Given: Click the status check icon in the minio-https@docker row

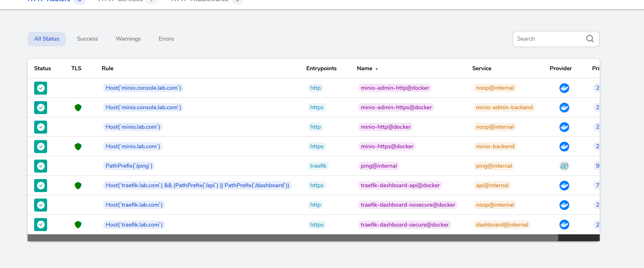Looking at the screenshot, I should (41, 147).
